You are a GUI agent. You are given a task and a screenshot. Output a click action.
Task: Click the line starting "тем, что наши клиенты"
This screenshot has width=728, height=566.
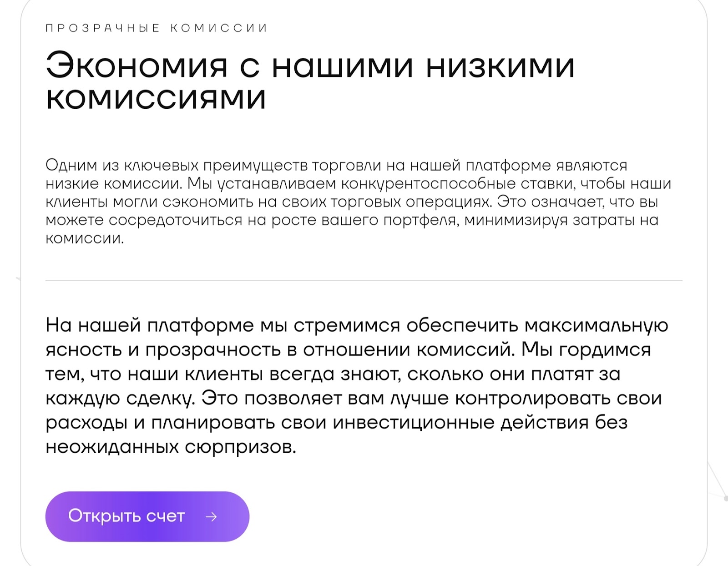[333, 374]
